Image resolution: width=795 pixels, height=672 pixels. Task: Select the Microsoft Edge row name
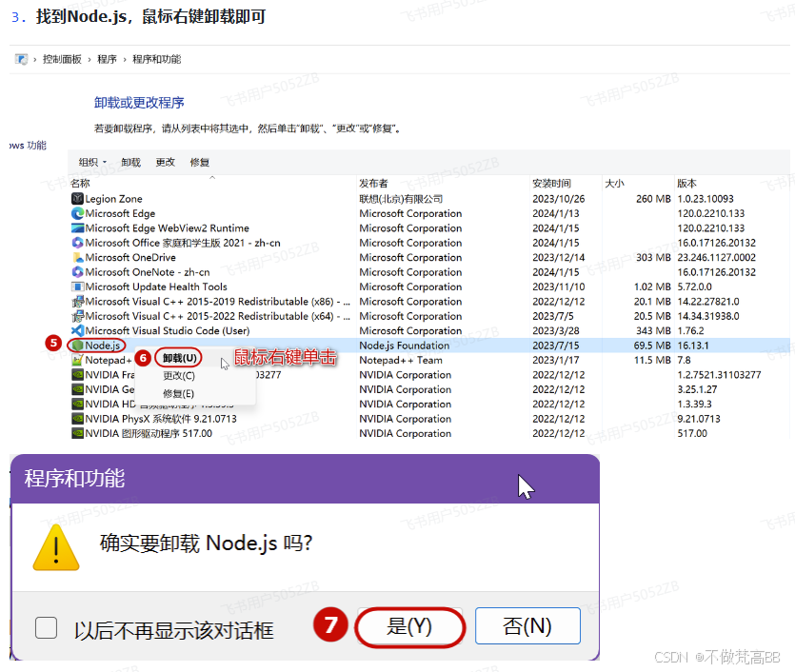[x=120, y=213]
